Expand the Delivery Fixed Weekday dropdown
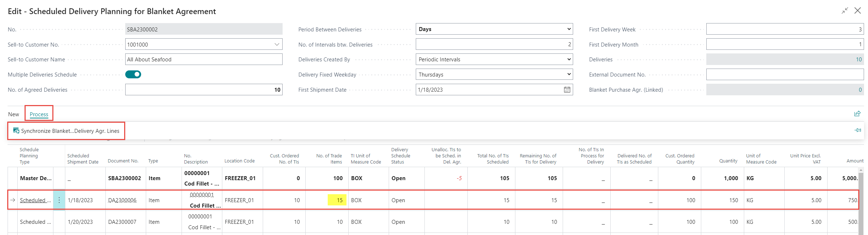The image size is (868, 235). click(x=569, y=74)
